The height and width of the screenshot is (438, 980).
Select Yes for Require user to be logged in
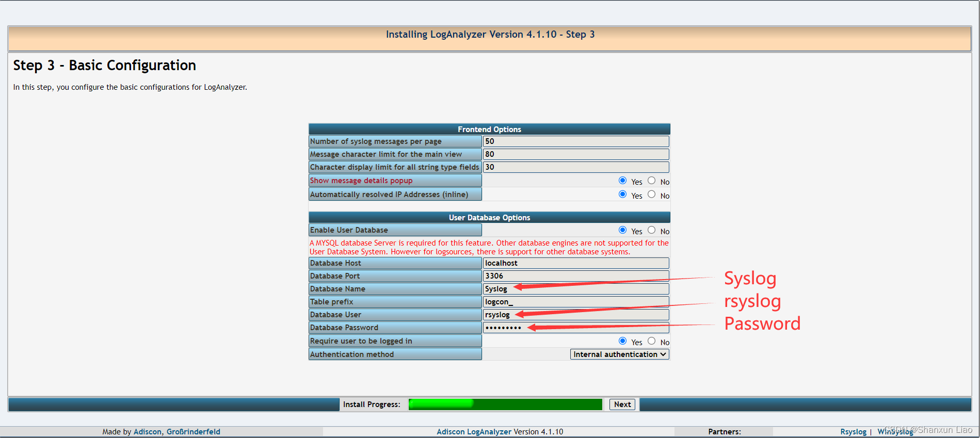coord(622,341)
